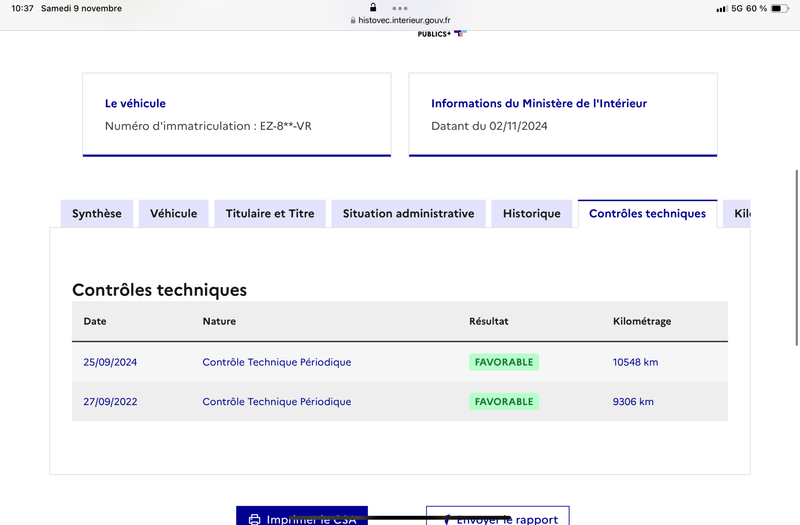Click the FAVORABLE badge for 25/09/2024
This screenshot has height=525, width=800.
coord(504,362)
